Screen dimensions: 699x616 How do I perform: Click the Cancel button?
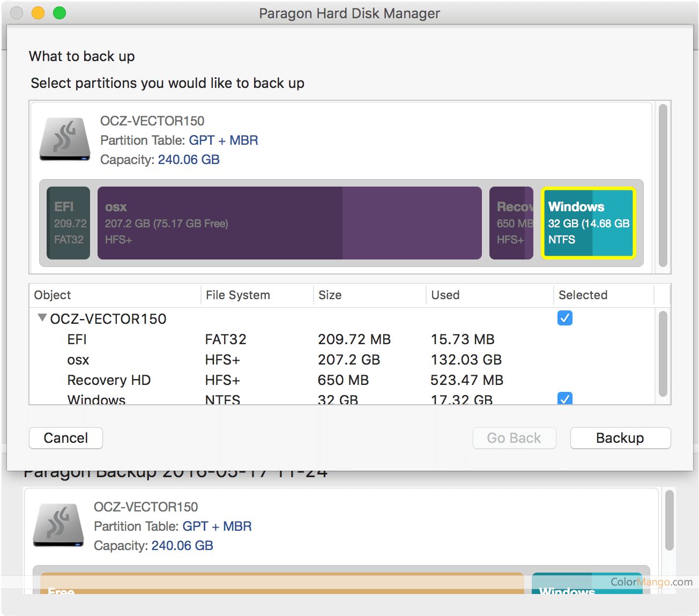click(66, 438)
